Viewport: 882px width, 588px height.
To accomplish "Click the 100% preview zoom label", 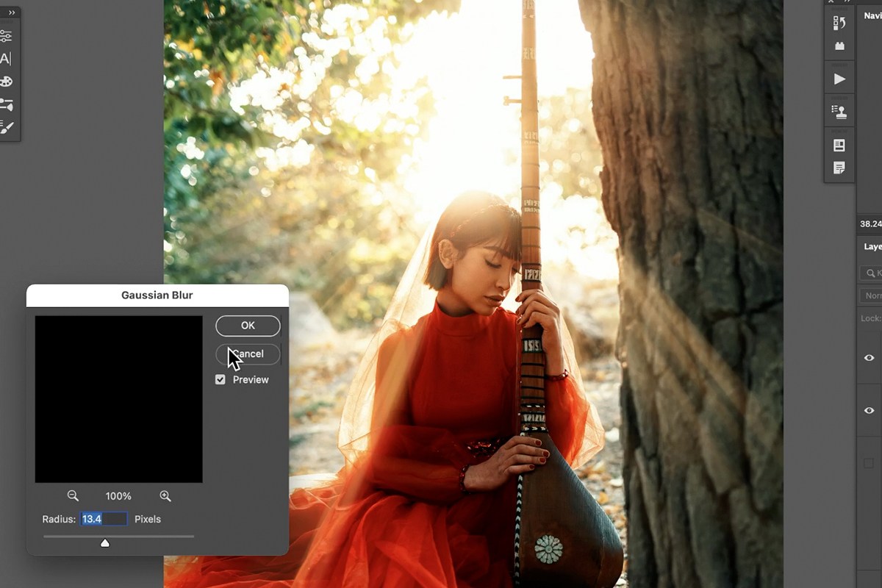I will pyautogui.click(x=118, y=496).
